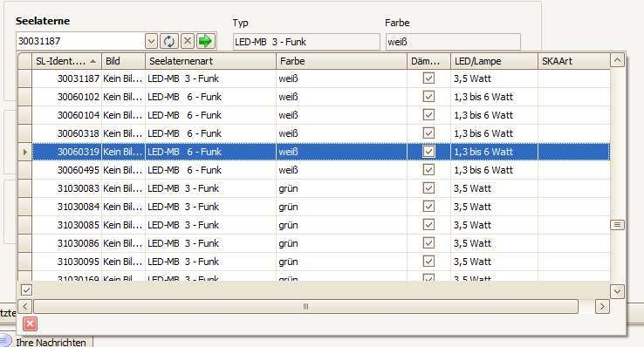Toggle the Dämmerung checkbox for row 30060495
The image size is (644, 347).
tap(428, 169)
